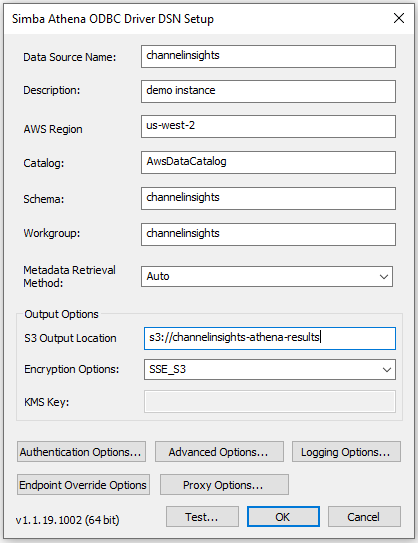This screenshot has height=543, width=418.
Task: Close the DSN Setup dialog window
Action: coord(399,18)
